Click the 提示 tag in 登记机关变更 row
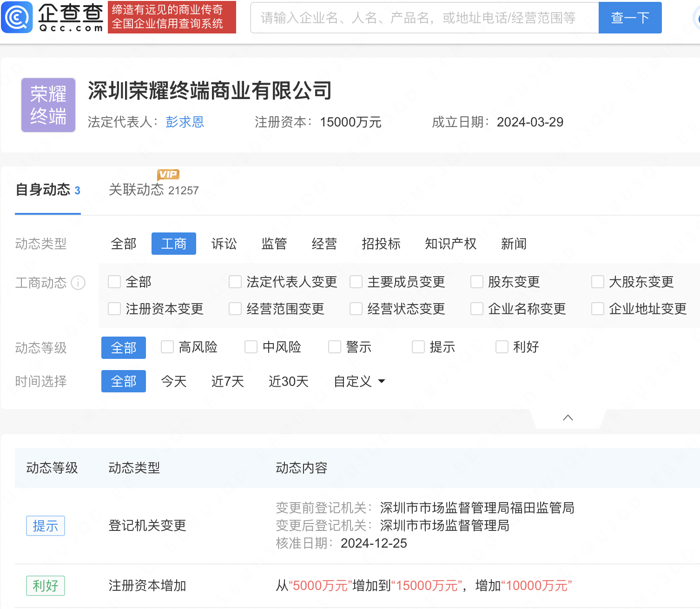The height and width of the screenshot is (609, 700). point(46,526)
